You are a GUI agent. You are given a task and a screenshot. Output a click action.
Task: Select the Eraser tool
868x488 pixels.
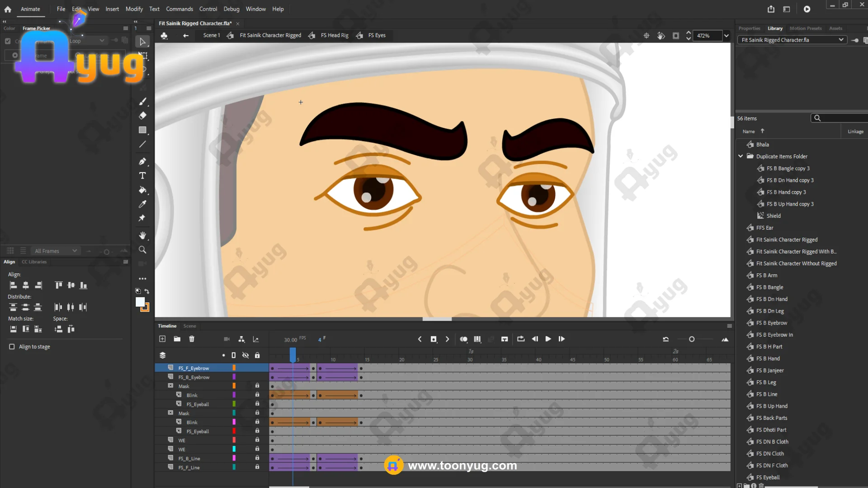coord(142,116)
